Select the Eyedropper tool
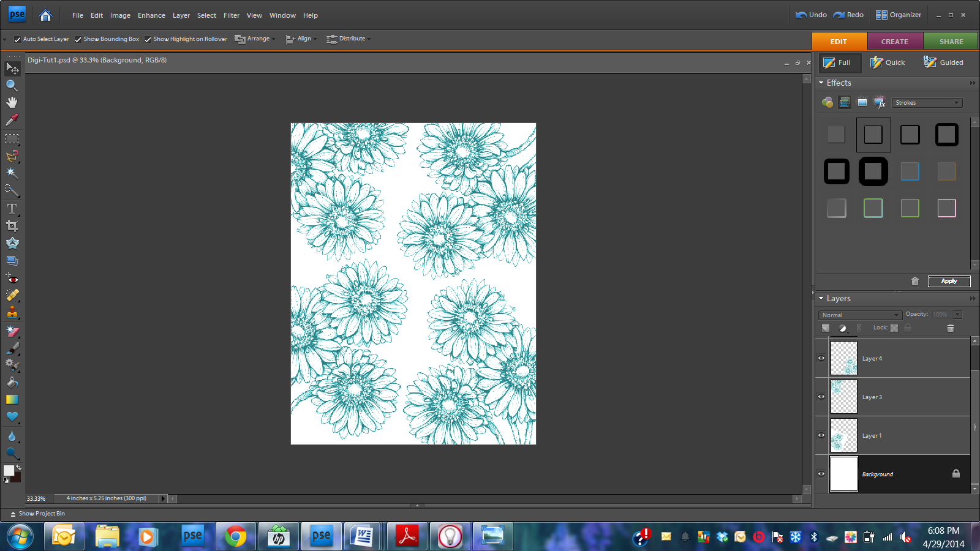Viewport: 980px width, 551px height. (x=12, y=120)
